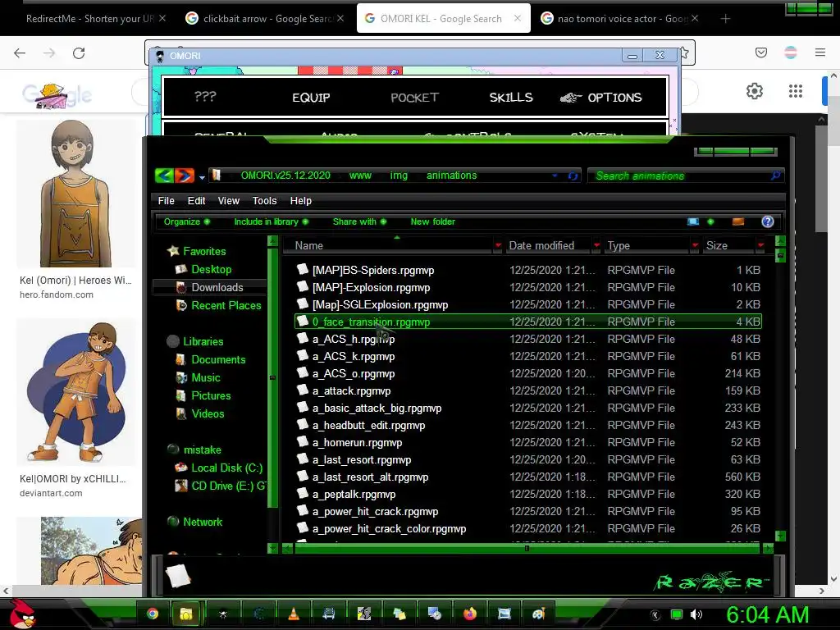Screen dimensions: 840x630
Task: Click the Angry Birds Start button
Action: coord(22,614)
